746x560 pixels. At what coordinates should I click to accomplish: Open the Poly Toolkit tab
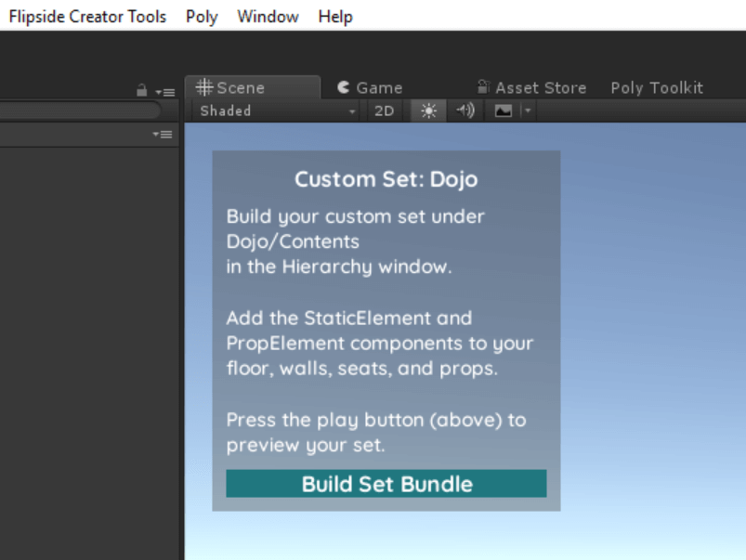[x=657, y=87]
